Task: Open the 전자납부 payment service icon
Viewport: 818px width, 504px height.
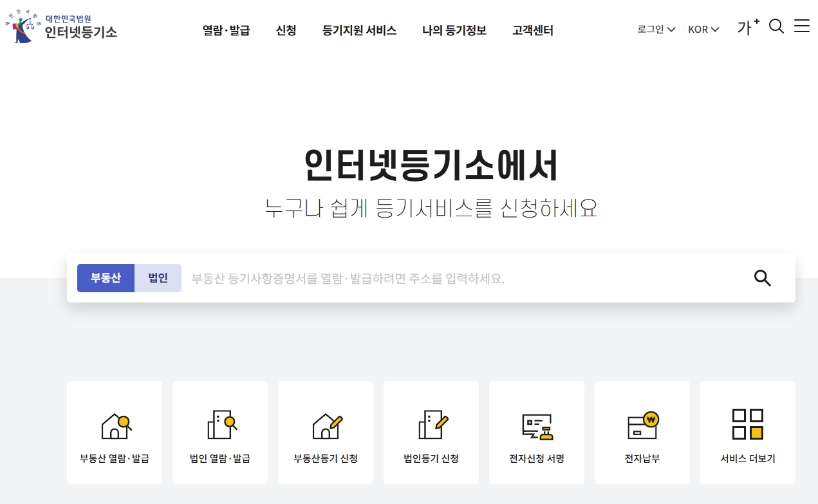Action: pyautogui.click(x=642, y=432)
